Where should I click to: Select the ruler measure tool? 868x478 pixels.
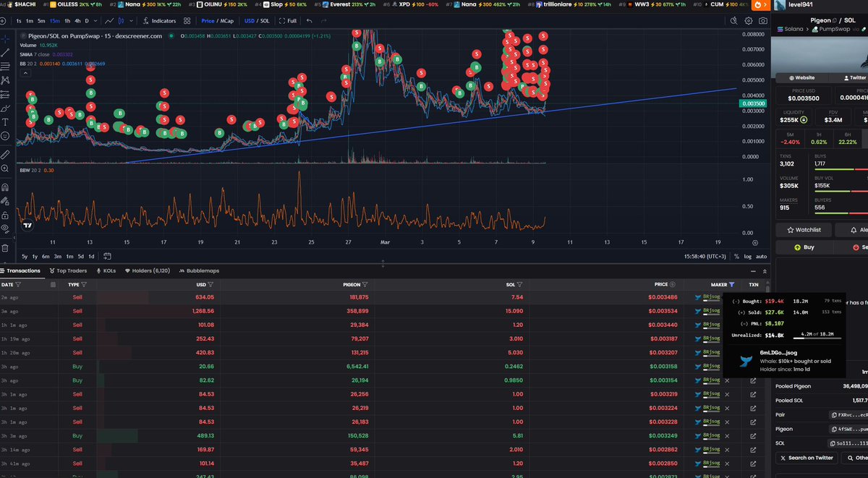(x=5, y=154)
